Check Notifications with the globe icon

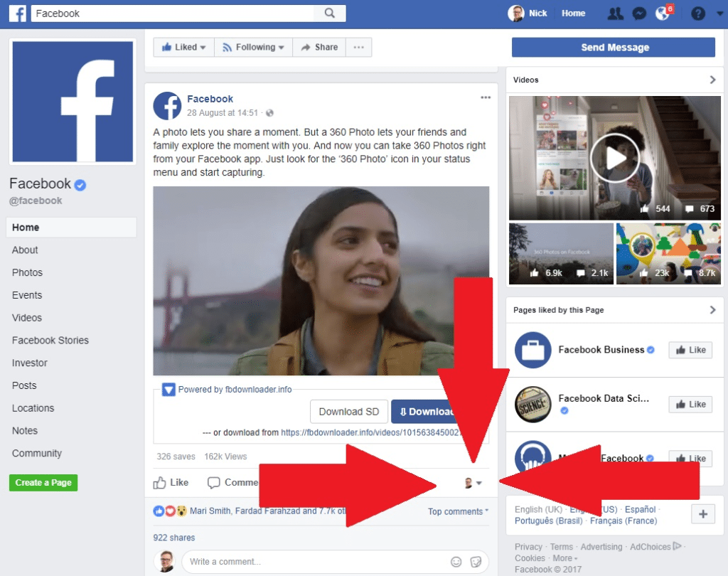(x=663, y=13)
